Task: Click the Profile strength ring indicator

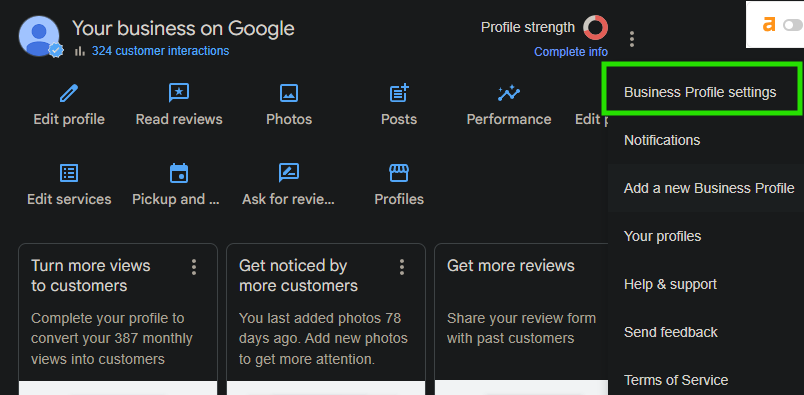Action: (595, 28)
